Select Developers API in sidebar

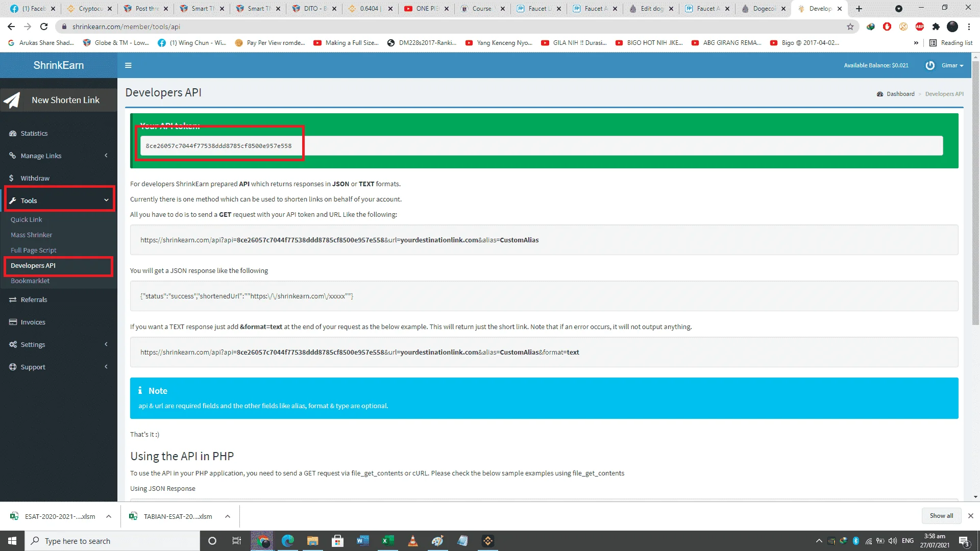[x=33, y=265]
